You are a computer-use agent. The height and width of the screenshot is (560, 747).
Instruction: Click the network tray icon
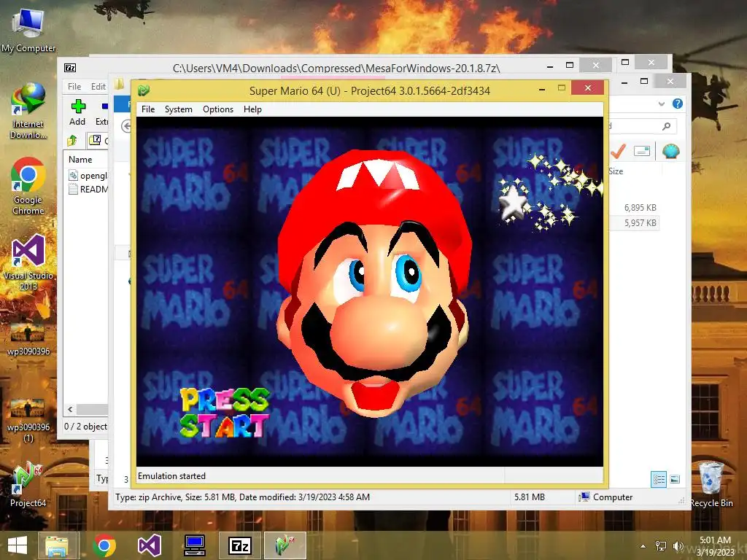(661, 546)
